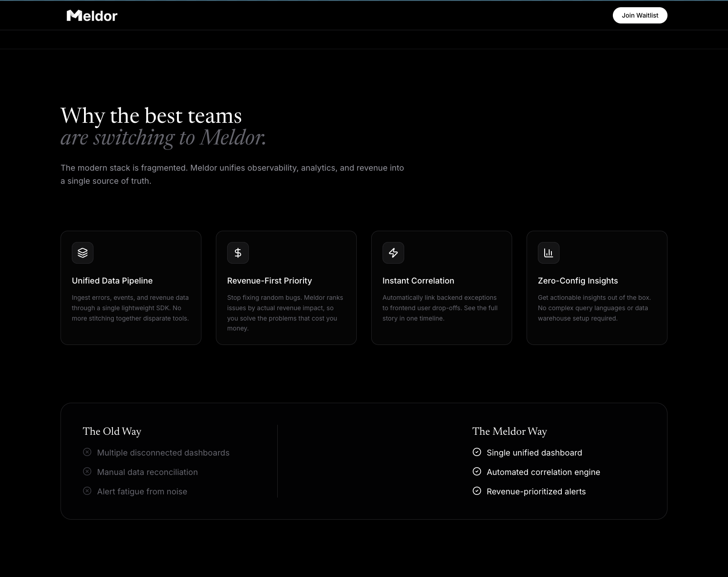
Task: Click the x-circle icon beside Alert fatigue from noise
Action: tap(87, 490)
